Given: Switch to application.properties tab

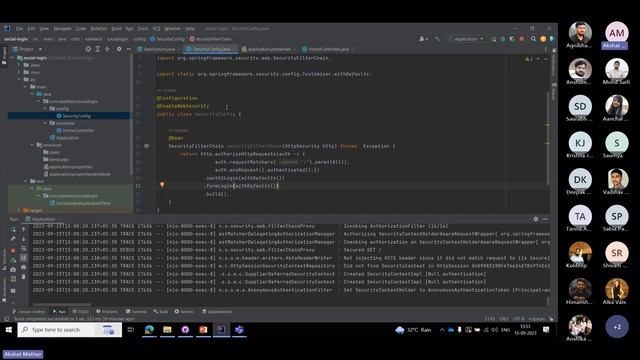Looking at the screenshot, I should coord(269,49).
